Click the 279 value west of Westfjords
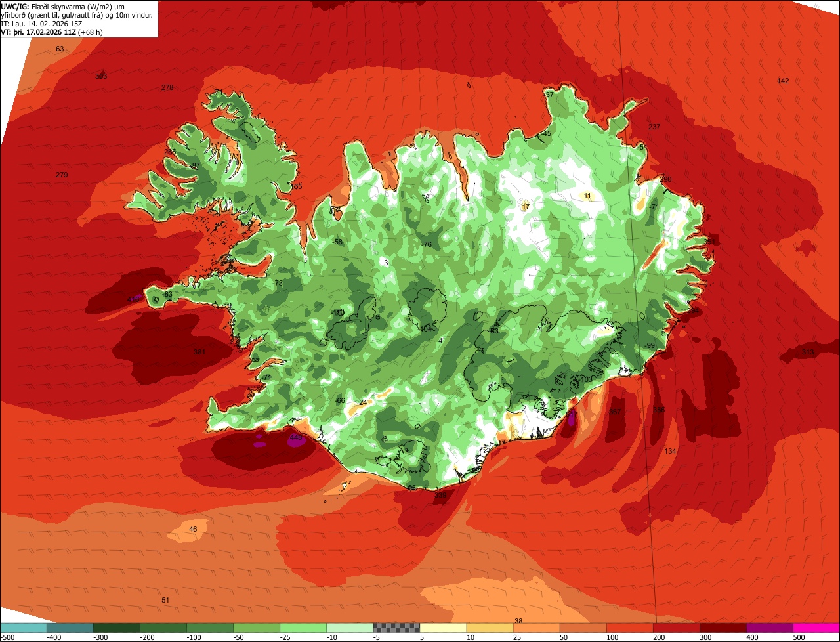 coord(62,175)
